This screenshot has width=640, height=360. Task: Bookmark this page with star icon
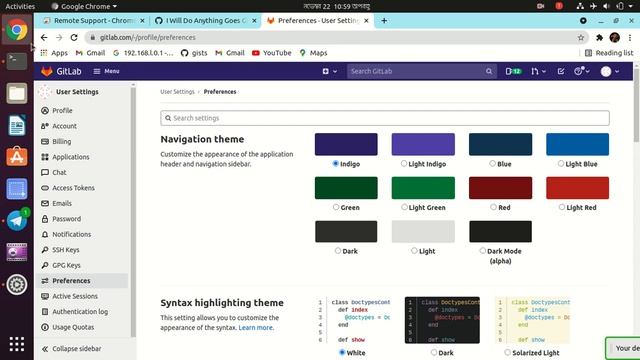point(580,38)
